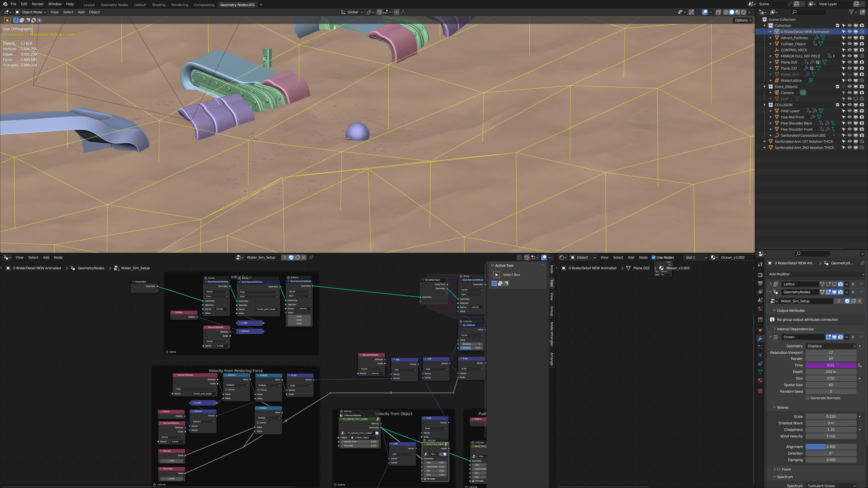Collapse the Waves section

tap(774, 408)
